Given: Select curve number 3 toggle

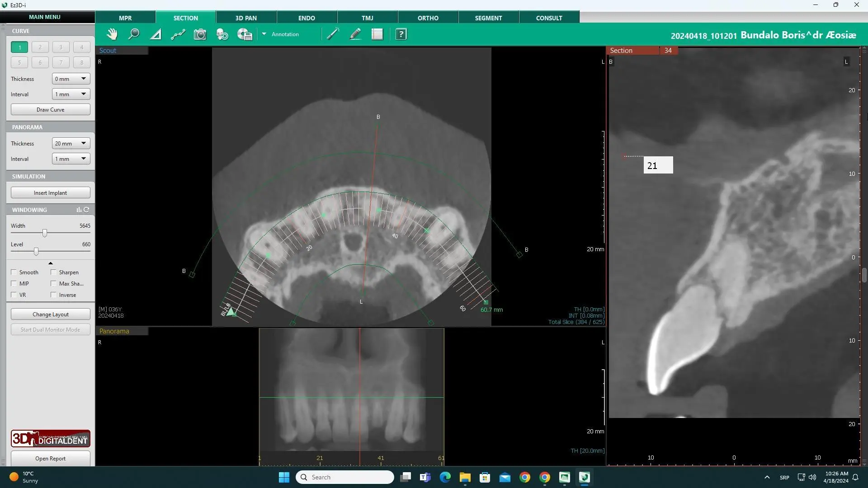Looking at the screenshot, I should [61, 47].
